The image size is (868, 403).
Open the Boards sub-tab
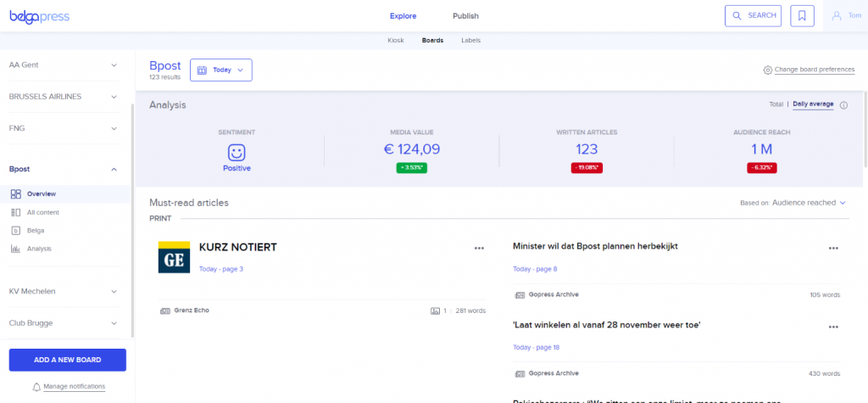point(432,41)
